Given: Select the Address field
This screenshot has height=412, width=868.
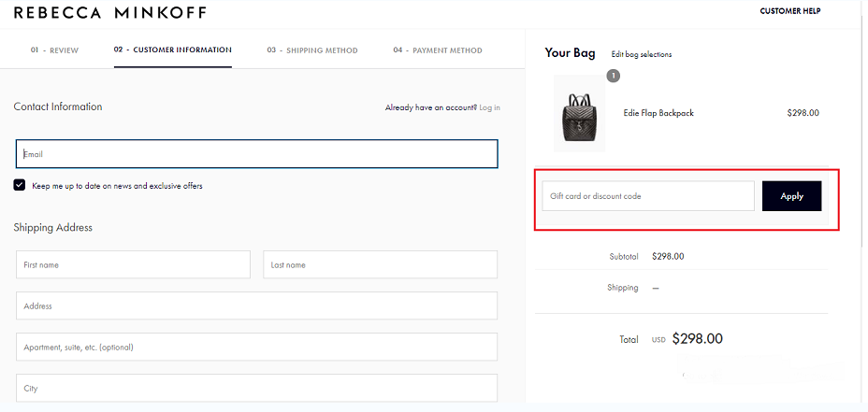Looking at the screenshot, I should click(x=257, y=305).
